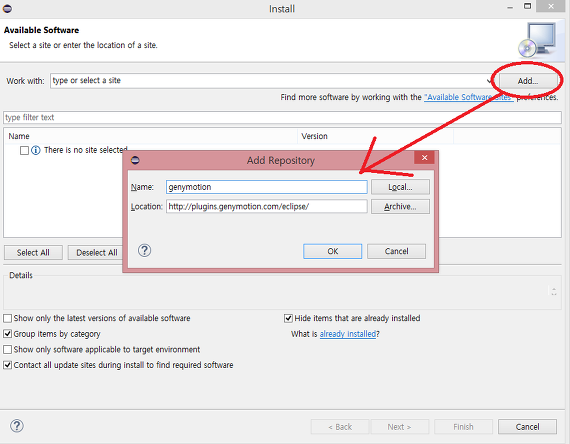Uncheck Group items by category
This screenshot has width=570, height=444.
(7, 334)
